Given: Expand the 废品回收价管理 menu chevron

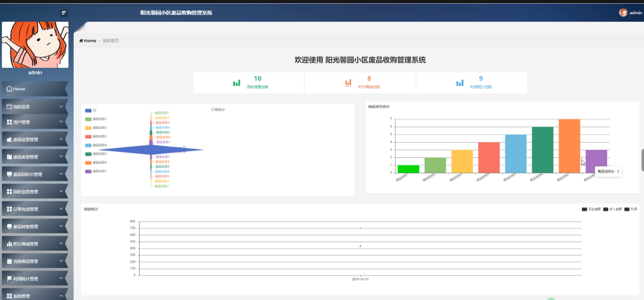Looking at the screenshot, I should (61, 174).
